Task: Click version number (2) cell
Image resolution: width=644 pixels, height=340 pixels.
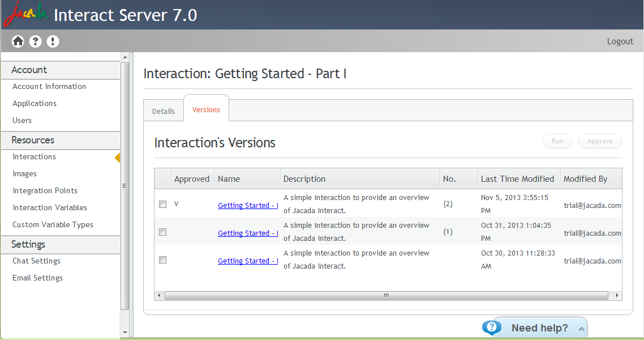Action: coord(448,204)
